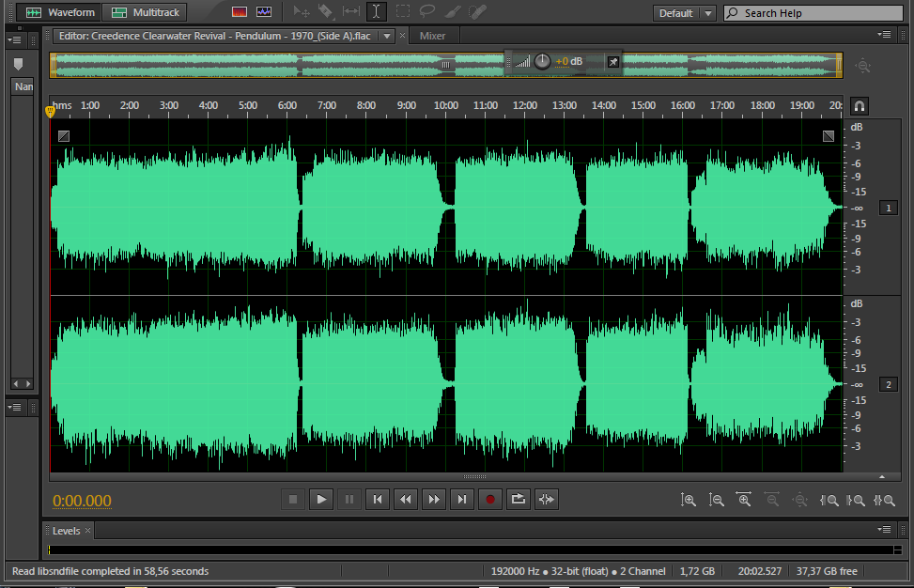The image size is (914, 588).
Task: Zoom out full both axes
Action: click(800, 500)
